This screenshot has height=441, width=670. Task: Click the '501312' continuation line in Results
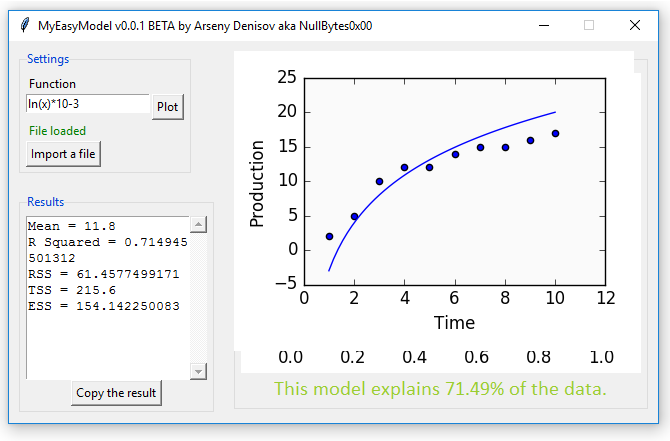click(52, 258)
